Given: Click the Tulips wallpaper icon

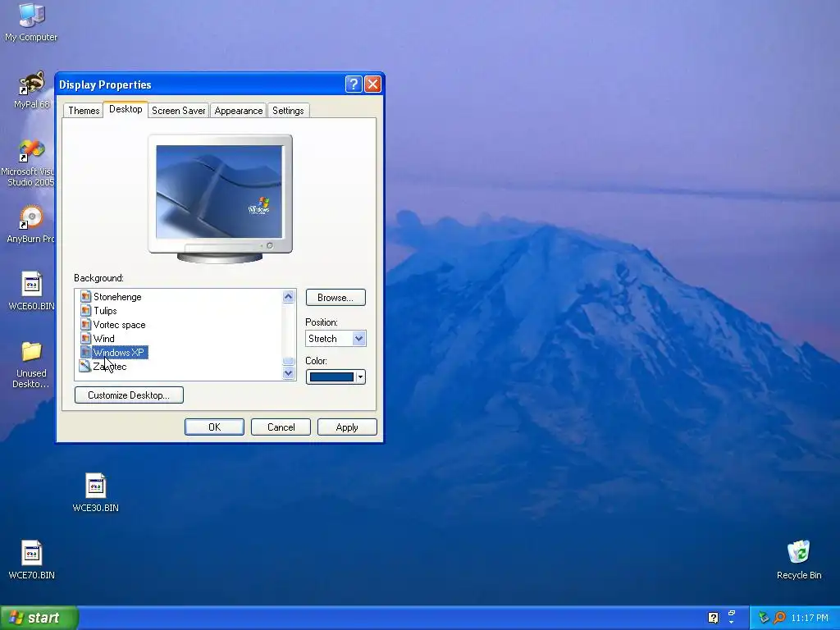Looking at the screenshot, I should 85,310.
